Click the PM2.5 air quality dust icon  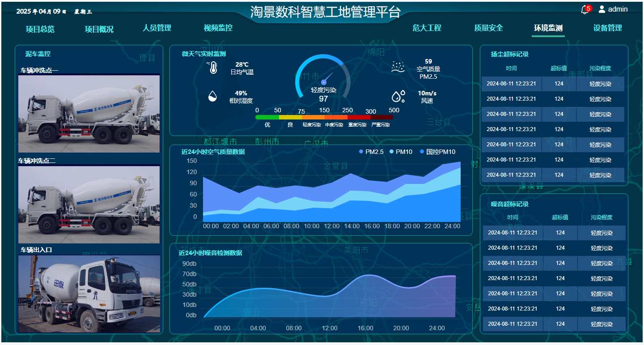[398, 67]
